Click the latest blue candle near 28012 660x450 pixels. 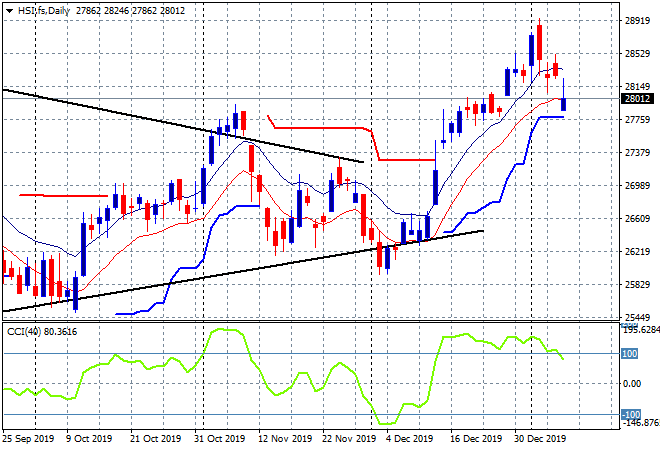pyautogui.click(x=563, y=104)
